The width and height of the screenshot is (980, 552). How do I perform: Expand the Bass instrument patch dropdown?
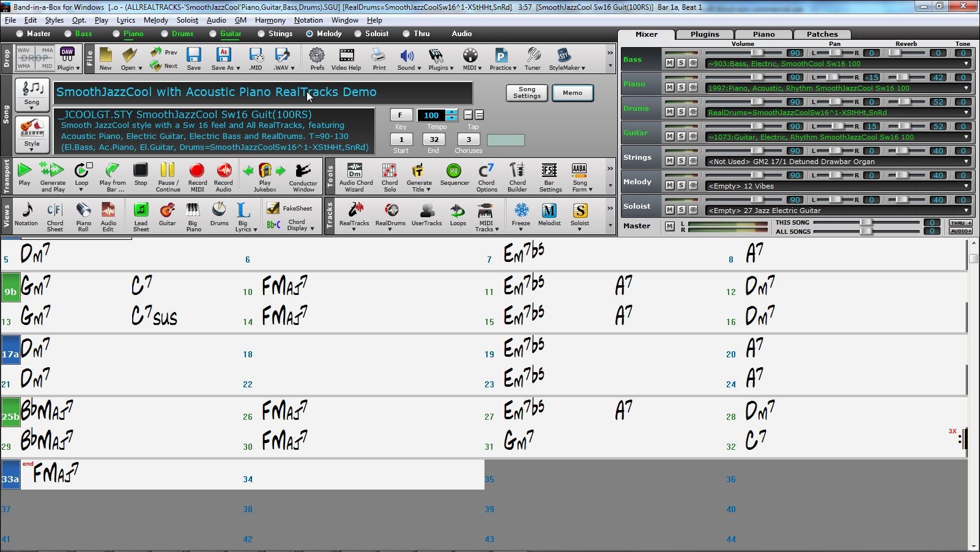point(967,64)
